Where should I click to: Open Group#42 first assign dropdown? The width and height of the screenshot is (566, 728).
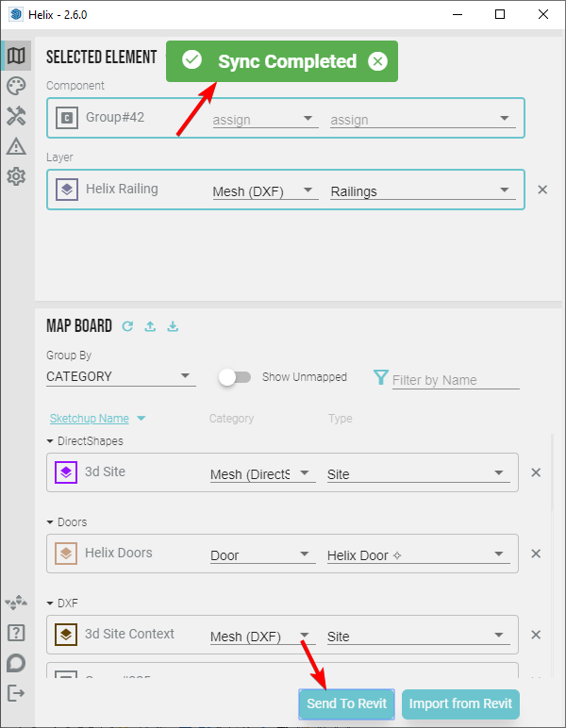[266, 120]
